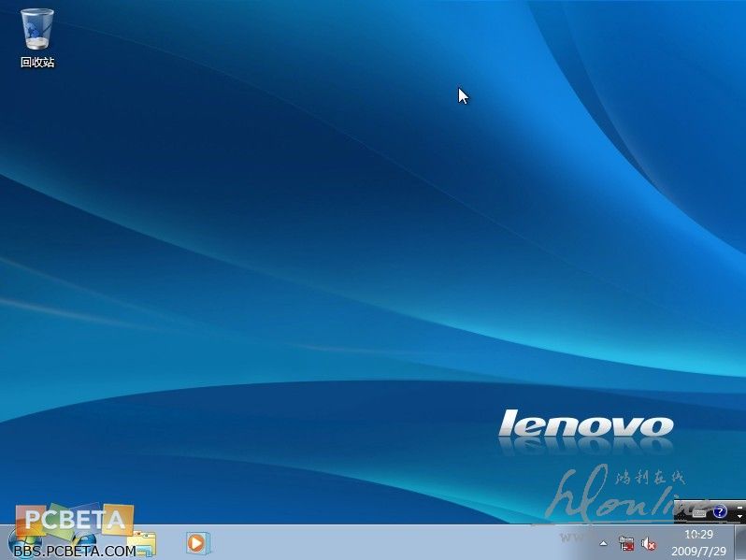Click the language bar left grip edge
Viewport: 746px width, 560px height.
[678, 511]
